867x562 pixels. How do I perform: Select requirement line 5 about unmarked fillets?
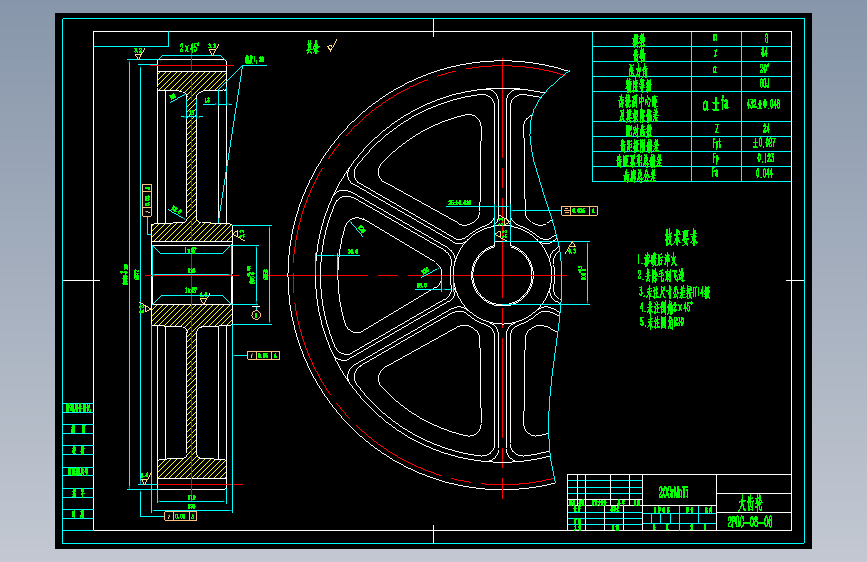(662, 322)
